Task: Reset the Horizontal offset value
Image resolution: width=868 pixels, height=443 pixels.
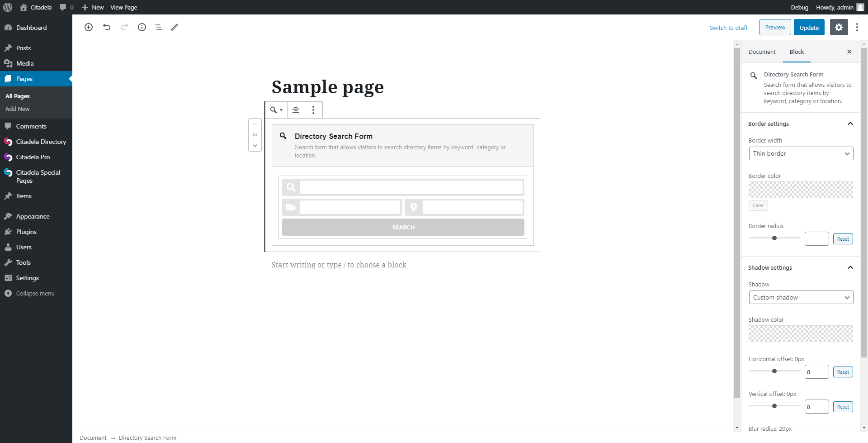Action: click(843, 372)
